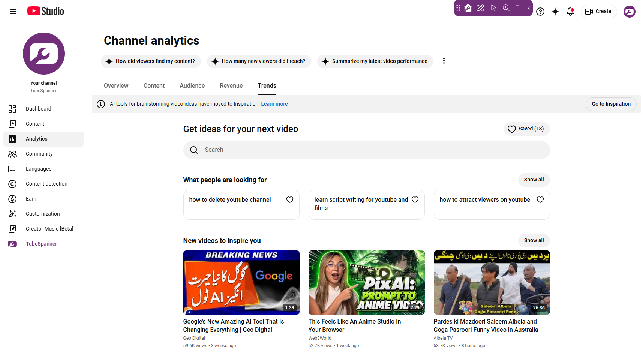Screen dimensions: 643x364
Task: Follow the Learn more link
Action: tap(274, 104)
